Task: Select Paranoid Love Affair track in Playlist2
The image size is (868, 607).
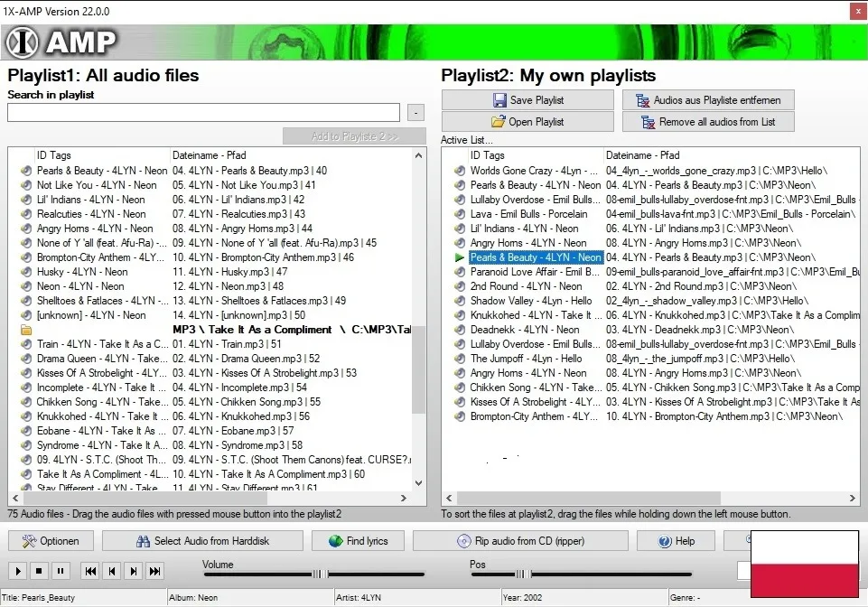Action: tap(534, 272)
